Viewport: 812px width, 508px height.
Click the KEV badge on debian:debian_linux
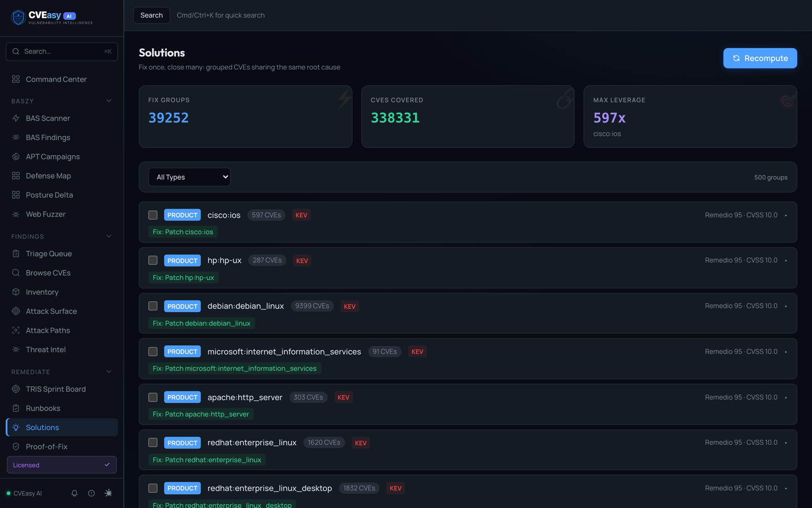(350, 306)
